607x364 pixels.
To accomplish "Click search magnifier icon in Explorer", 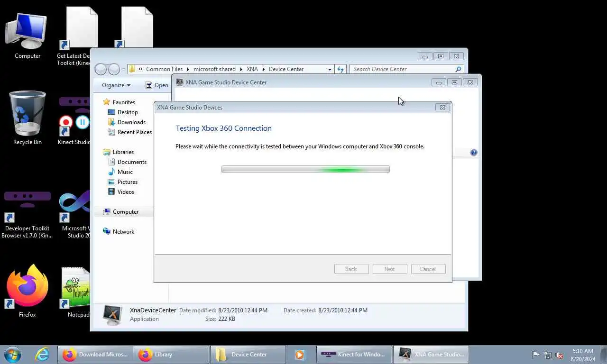I will pyautogui.click(x=458, y=69).
